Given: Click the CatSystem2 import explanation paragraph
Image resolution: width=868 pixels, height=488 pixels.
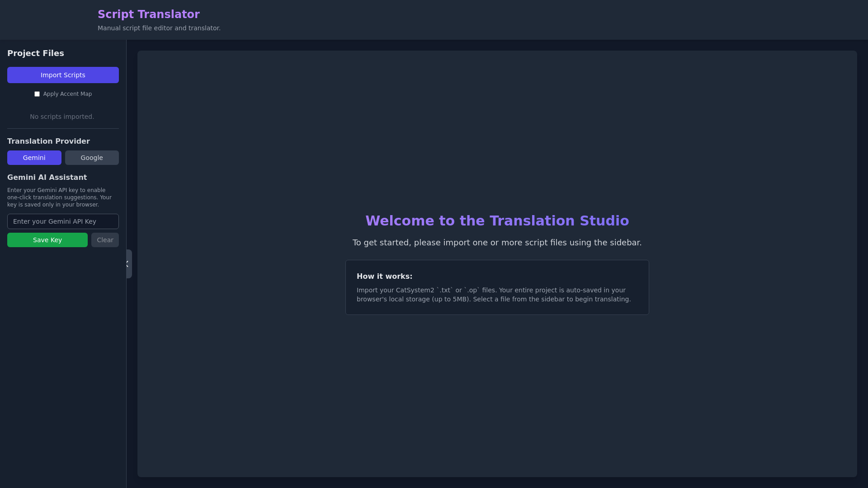Looking at the screenshot, I should click(493, 295).
